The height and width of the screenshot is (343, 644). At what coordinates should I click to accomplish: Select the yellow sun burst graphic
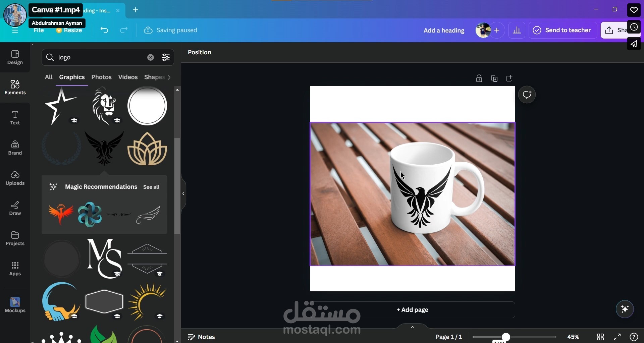pyautogui.click(x=147, y=301)
